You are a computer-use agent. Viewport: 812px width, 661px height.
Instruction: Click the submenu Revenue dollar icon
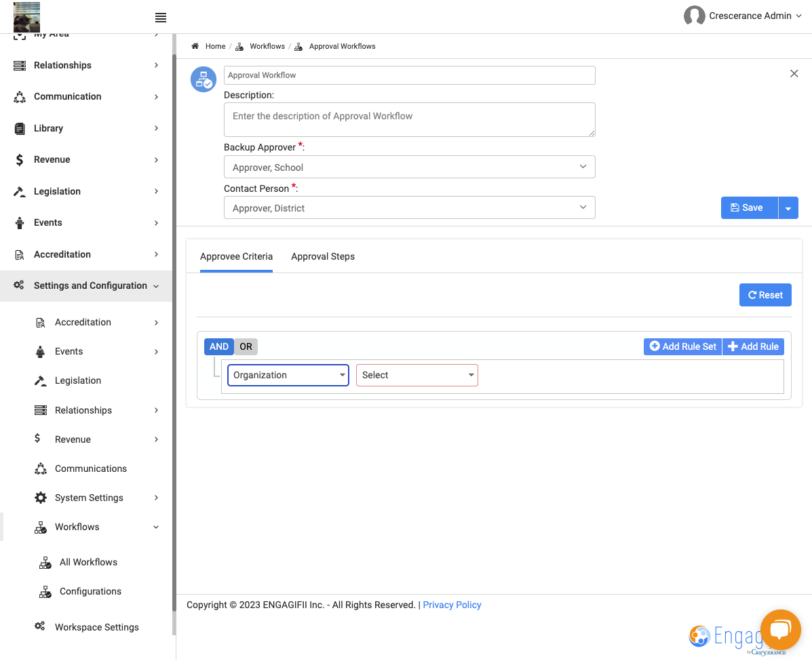coord(37,439)
